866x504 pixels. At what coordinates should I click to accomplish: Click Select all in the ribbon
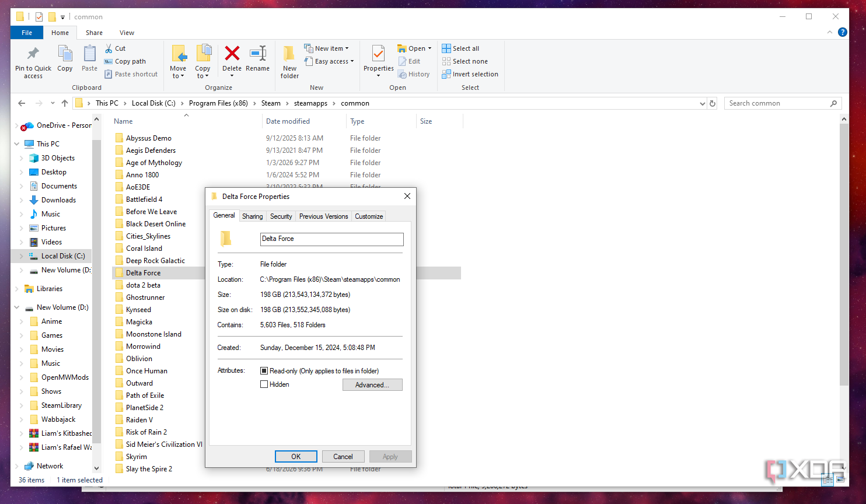coord(460,48)
